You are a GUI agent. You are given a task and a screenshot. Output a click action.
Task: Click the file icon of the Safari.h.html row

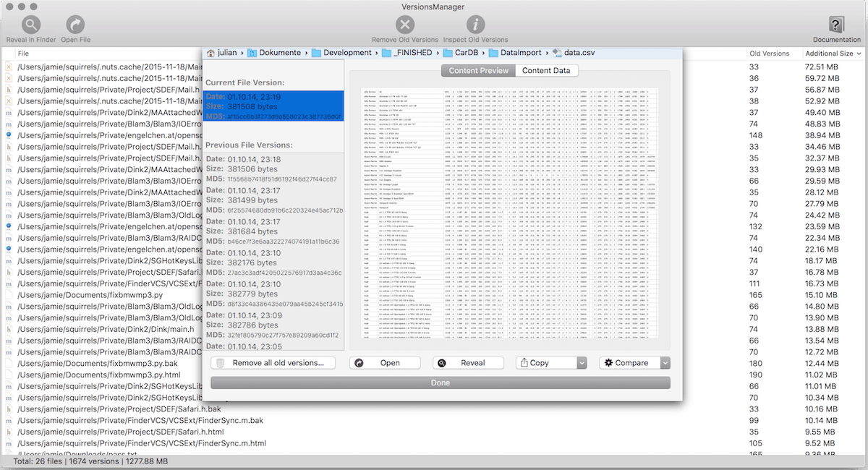pos(9,432)
